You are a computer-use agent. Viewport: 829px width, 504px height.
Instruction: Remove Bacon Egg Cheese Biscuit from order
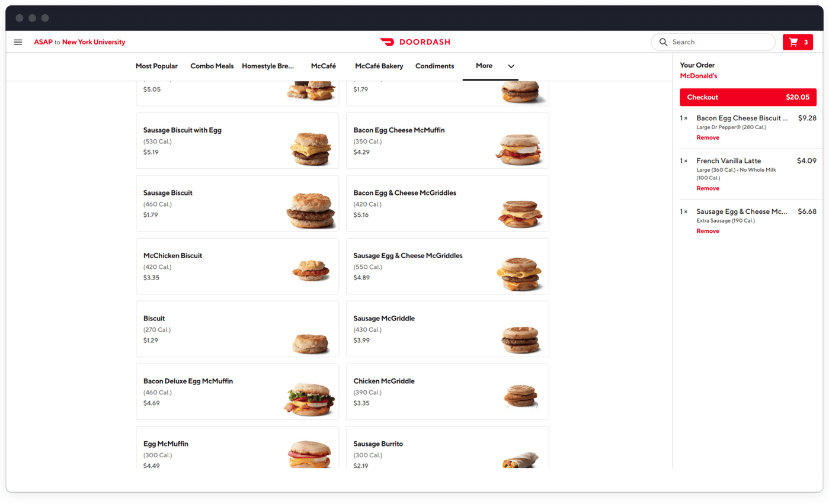pos(708,137)
